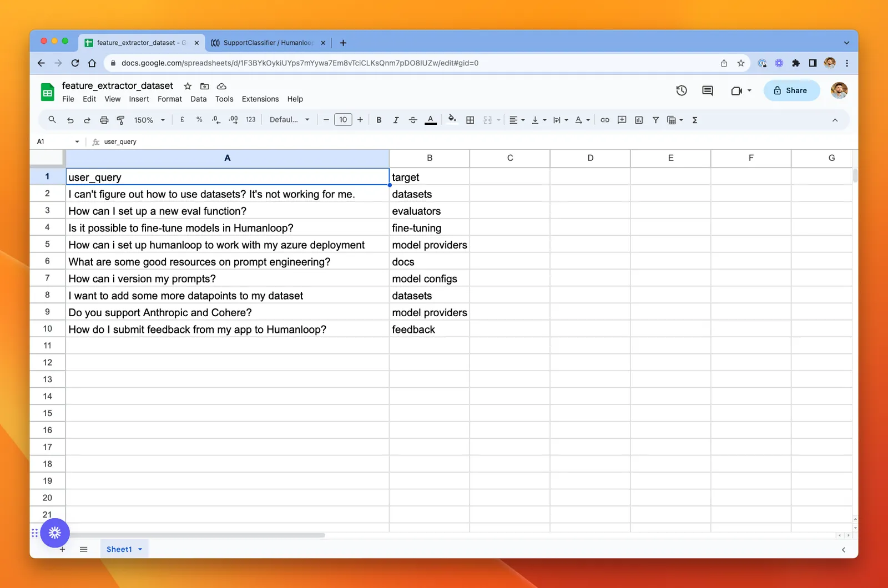
Task: Add a comment from toolbar
Action: click(x=622, y=120)
